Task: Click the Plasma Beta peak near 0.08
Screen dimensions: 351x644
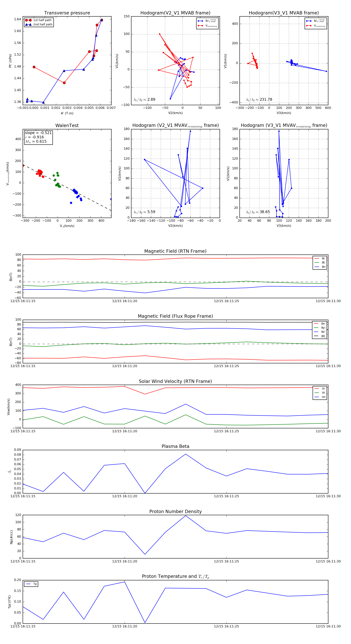Action: (185, 454)
